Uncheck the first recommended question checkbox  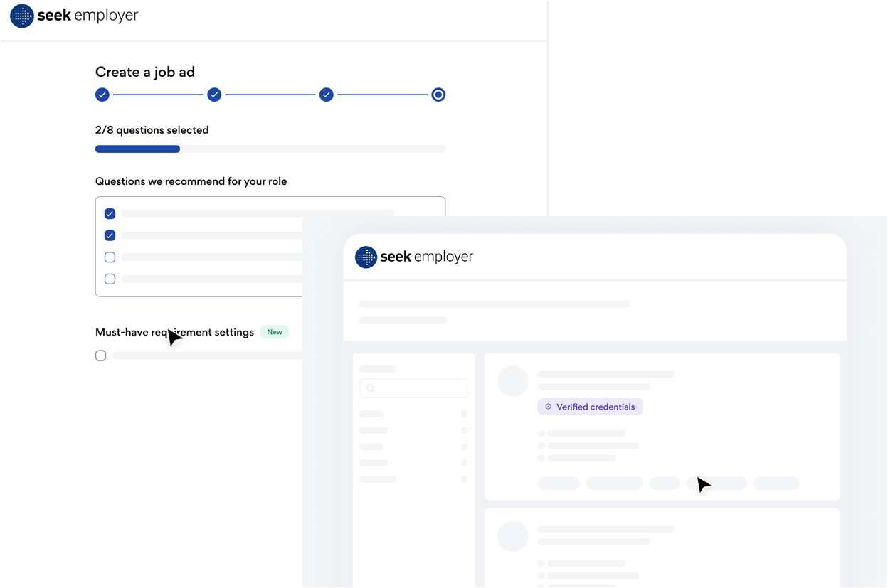point(110,213)
